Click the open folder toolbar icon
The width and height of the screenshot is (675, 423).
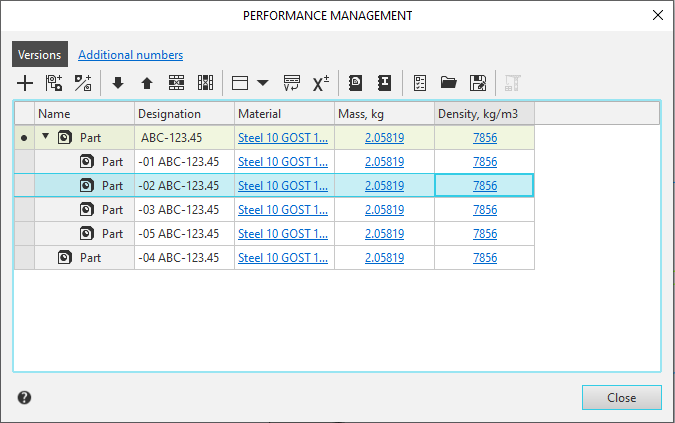click(449, 84)
